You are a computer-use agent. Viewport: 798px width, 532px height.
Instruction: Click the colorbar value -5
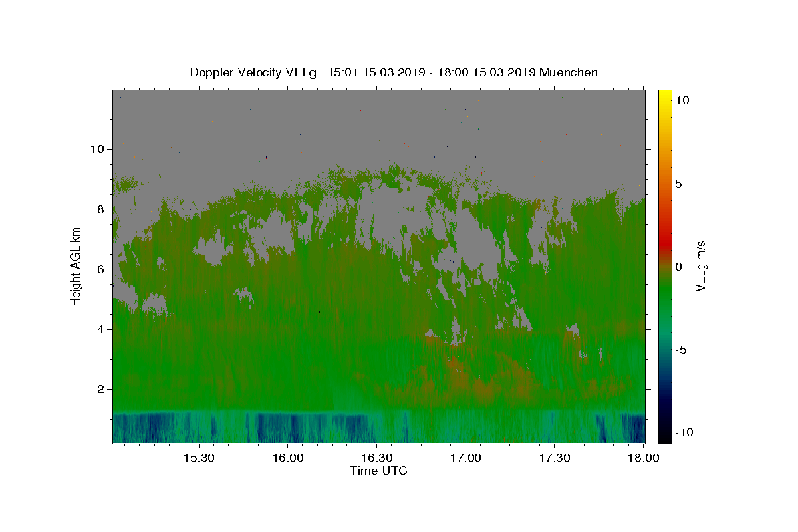click(680, 350)
